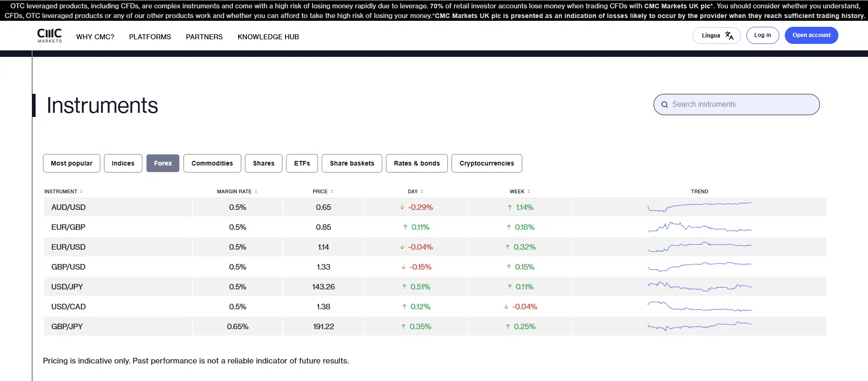This screenshot has width=868, height=381.
Task: Click the USD/CAD instrument name
Action: click(x=68, y=307)
